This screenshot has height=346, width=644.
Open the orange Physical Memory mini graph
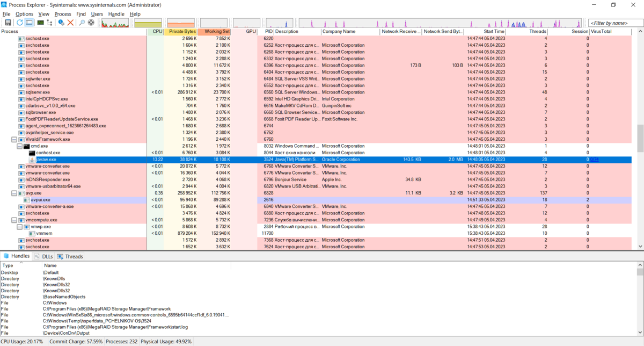click(181, 23)
